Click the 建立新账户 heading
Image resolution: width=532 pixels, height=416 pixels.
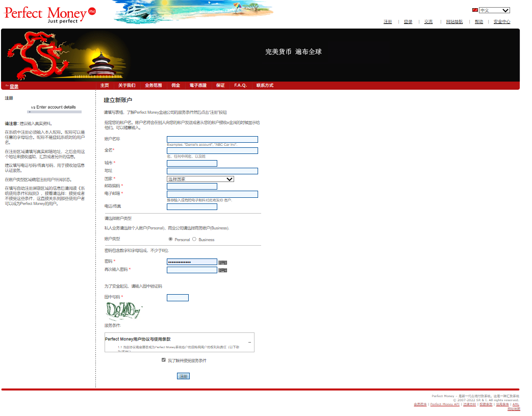tap(118, 100)
